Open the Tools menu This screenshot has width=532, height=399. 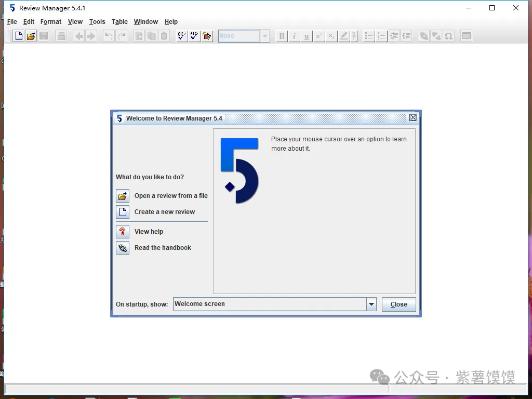[x=97, y=22]
